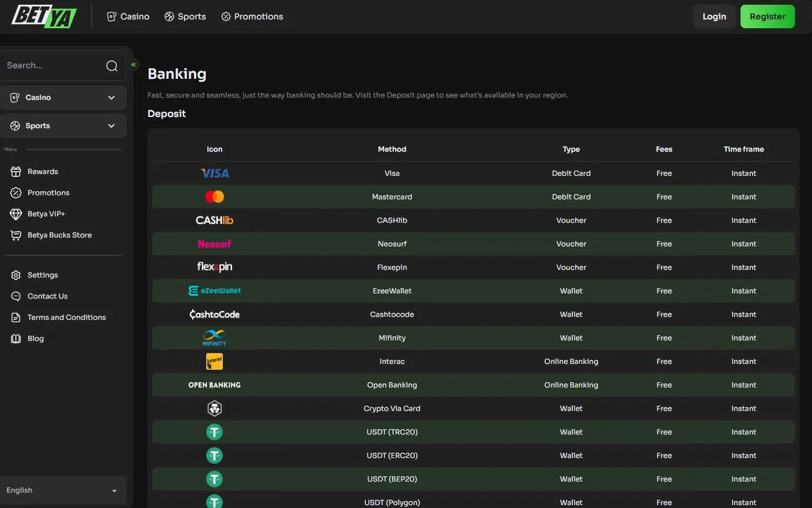Click the Contact Us chat icon

point(16,296)
